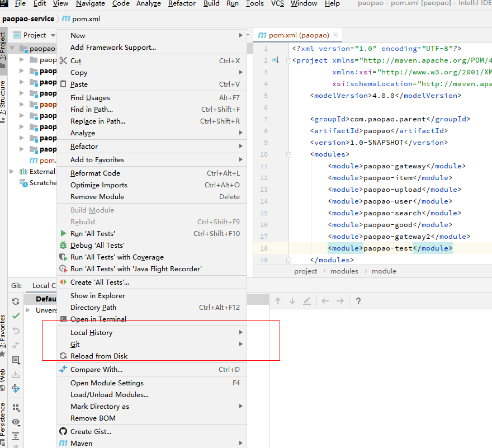Click the Maven gutter icon on line 2
The image size is (492, 448).
pos(275,60)
